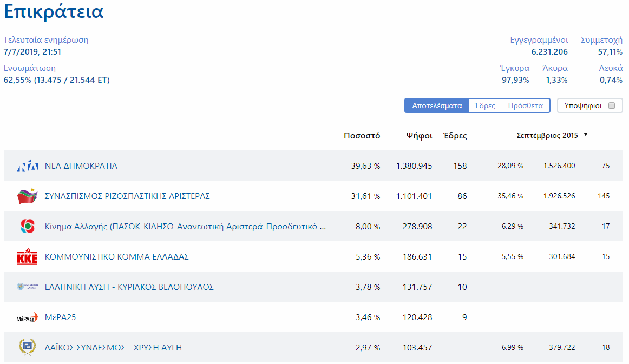Click the Chrysi Avgi meander logo
Viewport: 629px width, 364px height.
(x=27, y=347)
